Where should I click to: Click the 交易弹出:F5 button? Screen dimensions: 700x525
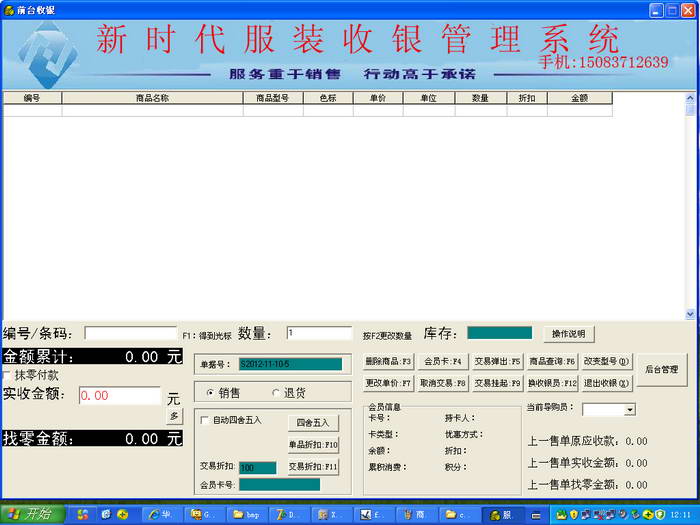[x=497, y=361]
